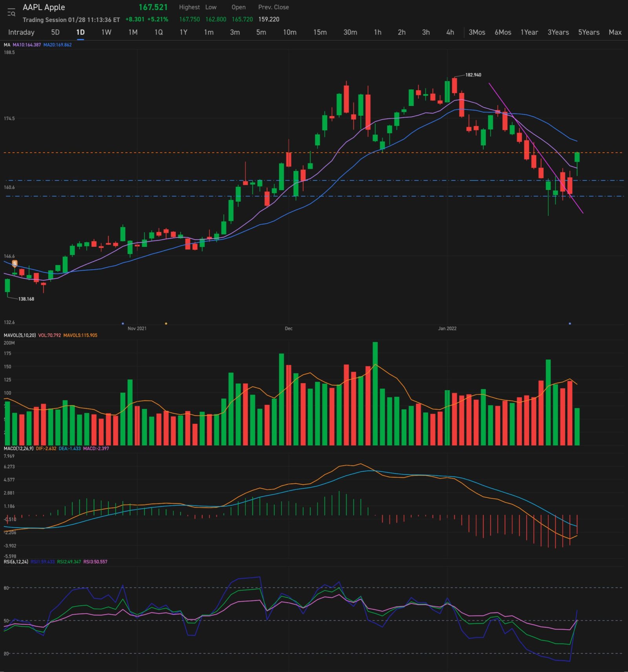Click the tallest green volume bar

tap(375, 393)
